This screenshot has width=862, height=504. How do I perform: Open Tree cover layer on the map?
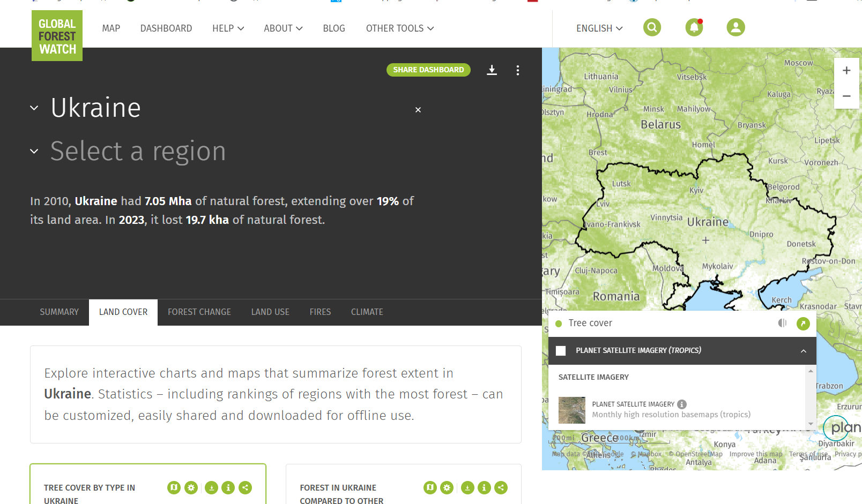point(803,324)
